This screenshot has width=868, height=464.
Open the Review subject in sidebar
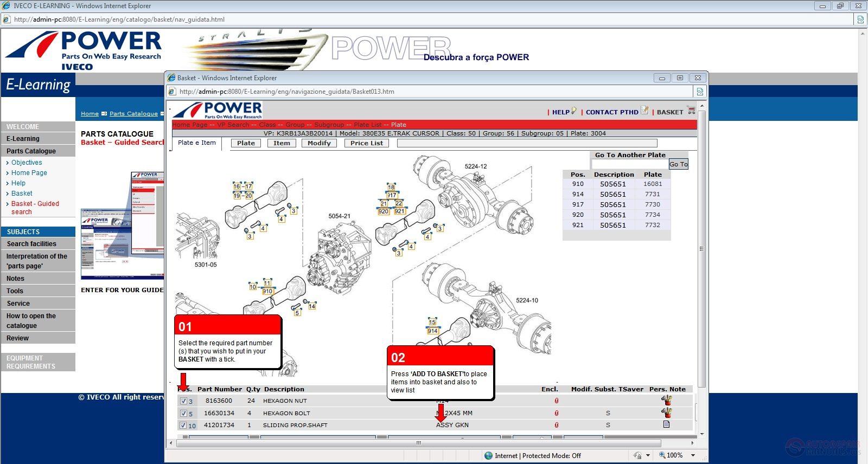click(38, 338)
